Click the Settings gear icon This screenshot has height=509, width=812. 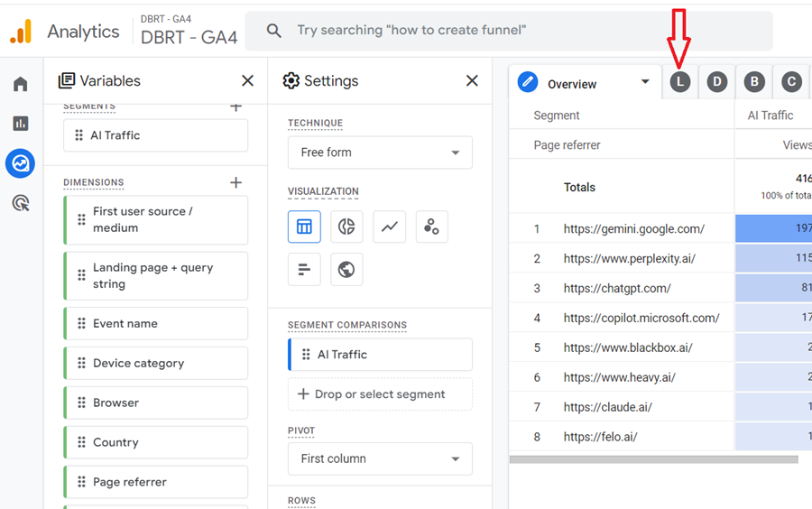291,81
